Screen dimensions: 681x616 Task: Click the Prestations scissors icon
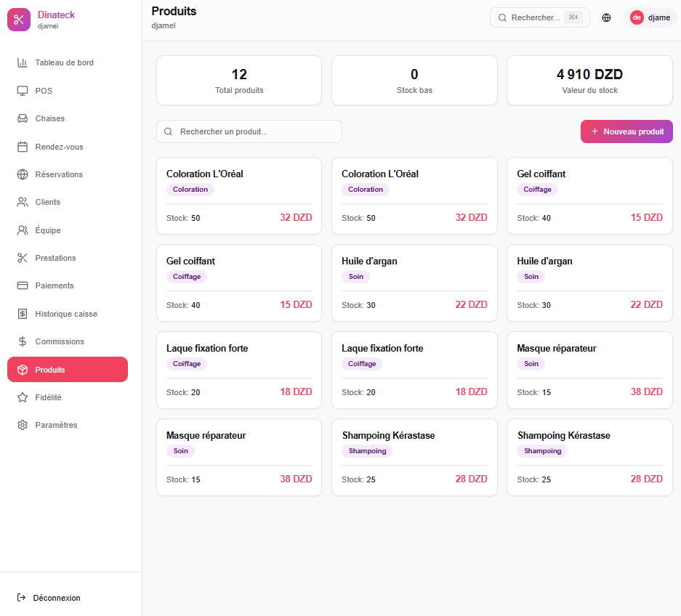pos(22,258)
